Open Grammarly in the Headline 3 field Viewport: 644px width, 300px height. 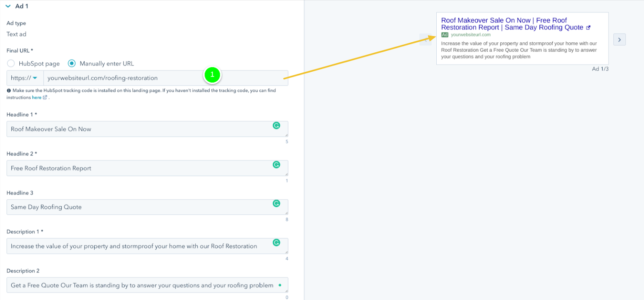click(x=277, y=203)
